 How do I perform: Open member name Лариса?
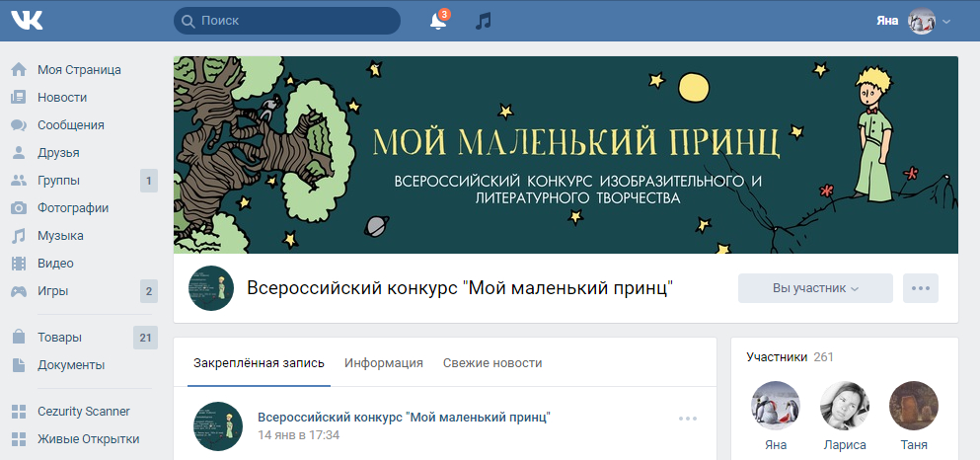click(x=845, y=445)
